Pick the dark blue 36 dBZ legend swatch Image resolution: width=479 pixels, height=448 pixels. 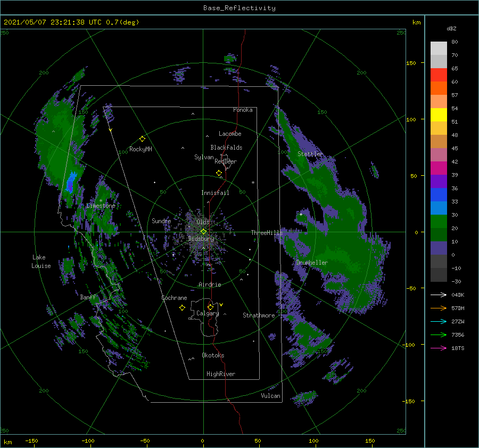coord(439,194)
